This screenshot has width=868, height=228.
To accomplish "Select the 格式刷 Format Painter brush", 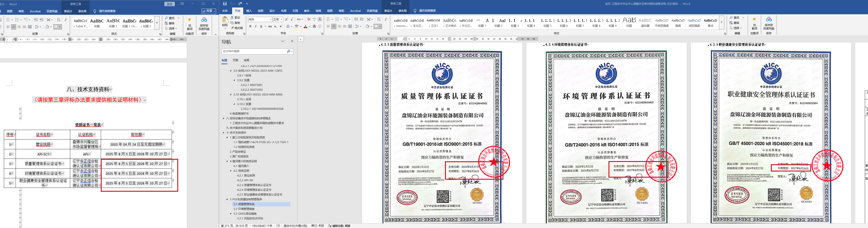I will (x=232, y=28).
